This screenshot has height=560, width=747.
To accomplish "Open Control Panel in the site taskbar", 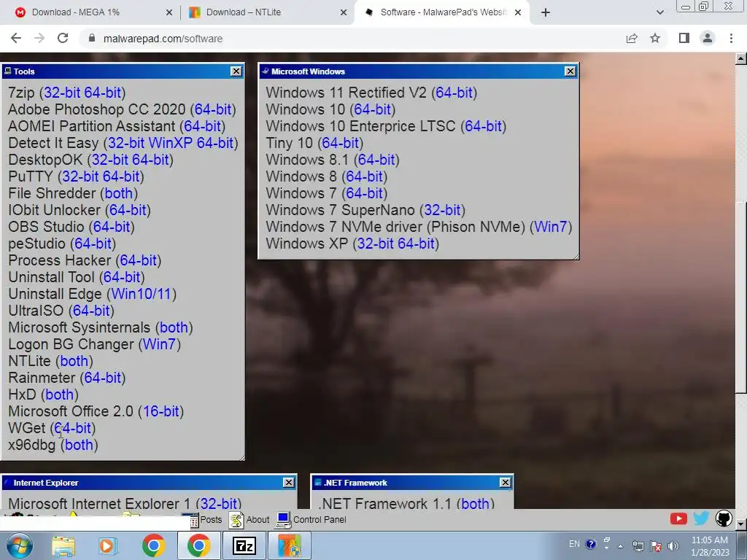I will tap(311, 520).
